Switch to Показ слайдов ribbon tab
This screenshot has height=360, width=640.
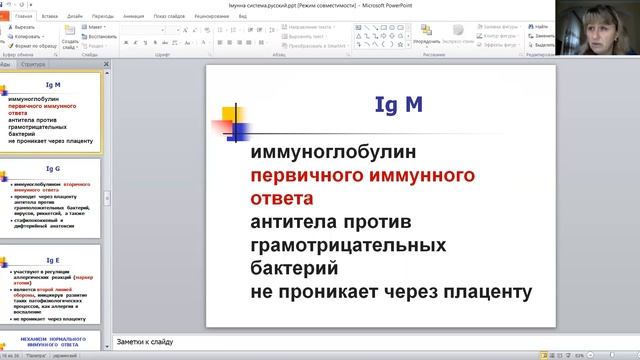tap(169, 16)
